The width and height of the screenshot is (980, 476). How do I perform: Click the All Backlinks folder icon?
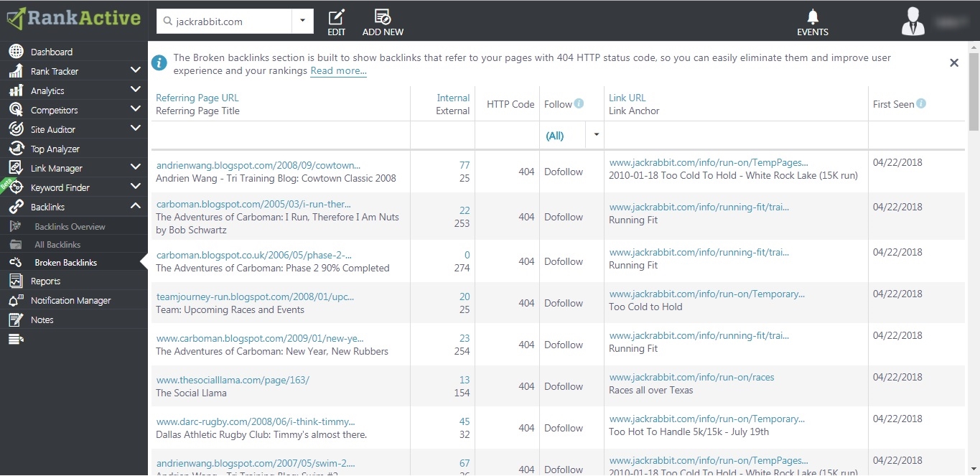(x=16, y=244)
